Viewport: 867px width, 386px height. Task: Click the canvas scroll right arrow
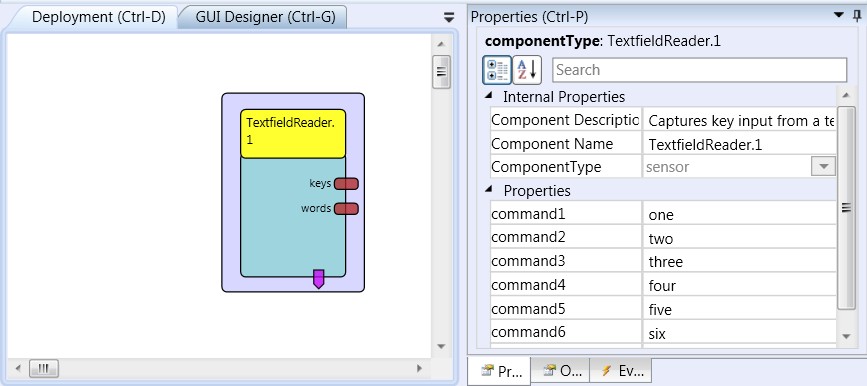tap(419, 368)
